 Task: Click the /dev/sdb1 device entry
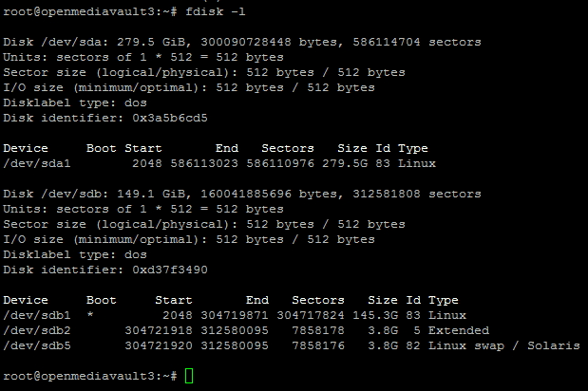[37, 315]
